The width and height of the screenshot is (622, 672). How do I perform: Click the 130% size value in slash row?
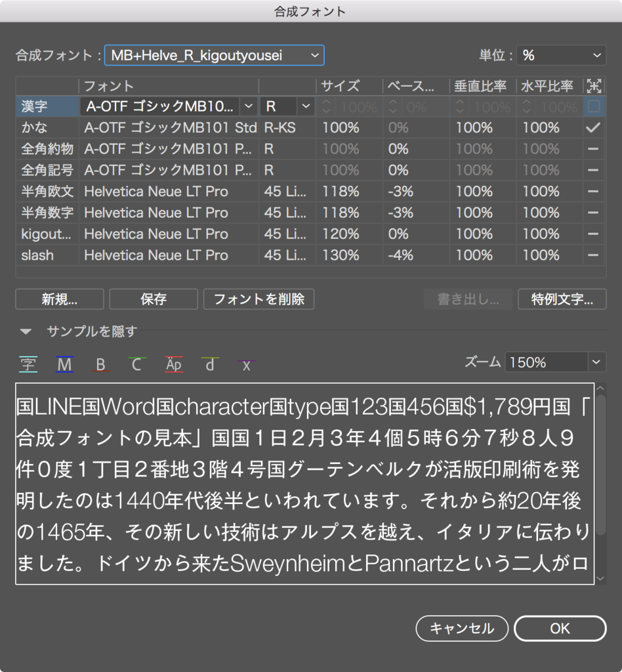click(341, 255)
